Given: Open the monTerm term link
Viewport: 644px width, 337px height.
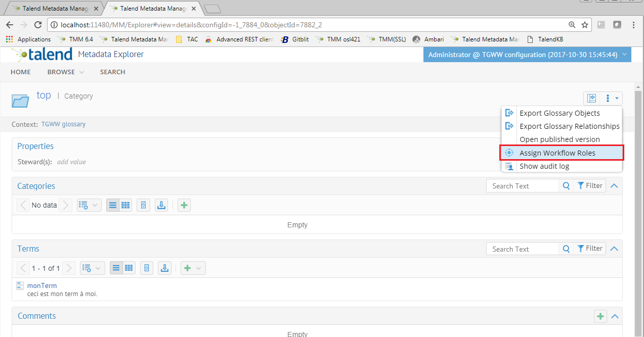Looking at the screenshot, I should [x=42, y=285].
